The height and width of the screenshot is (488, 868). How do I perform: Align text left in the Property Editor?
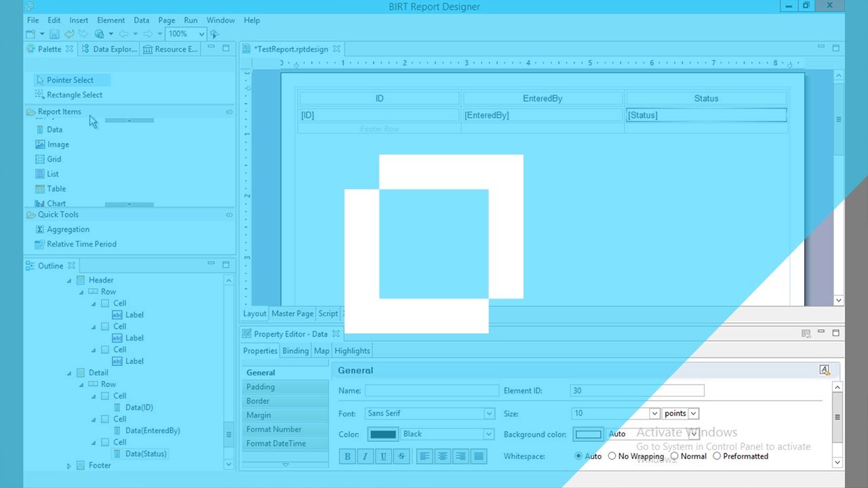(x=425, y=456)
